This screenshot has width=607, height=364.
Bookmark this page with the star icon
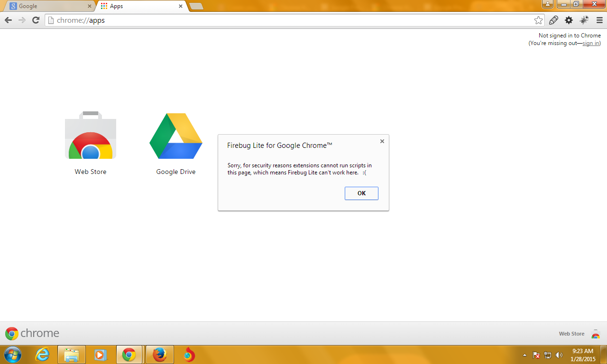point(538,20)
